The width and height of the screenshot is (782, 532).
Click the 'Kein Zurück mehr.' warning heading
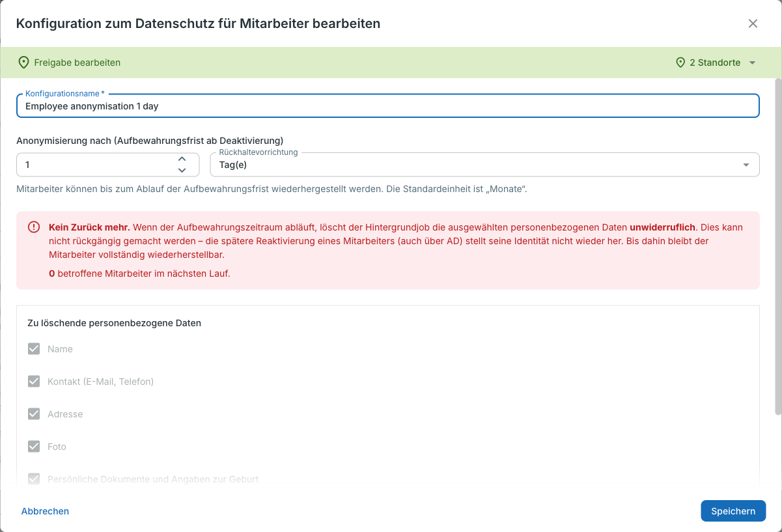pos(89,227)
